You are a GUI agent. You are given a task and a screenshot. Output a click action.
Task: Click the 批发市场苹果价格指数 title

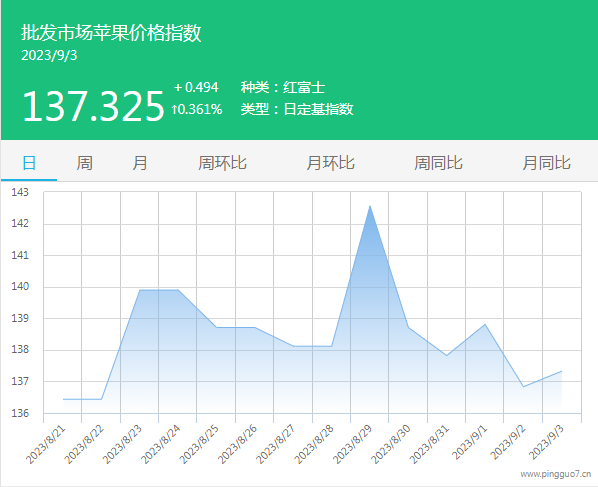(111, 32)
